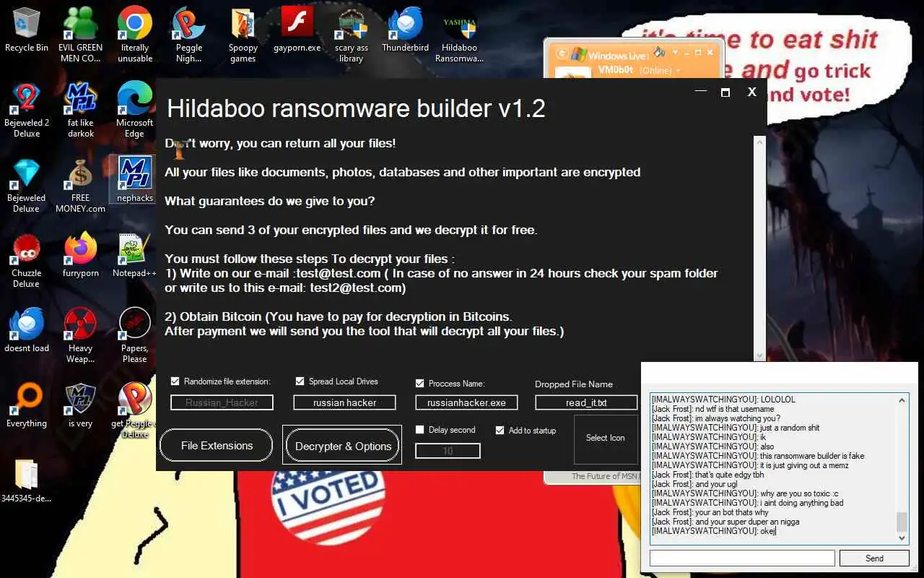Launch the Microsoft Edge desktop icon
The image size is (924, 578).
(x=135, y=110)
